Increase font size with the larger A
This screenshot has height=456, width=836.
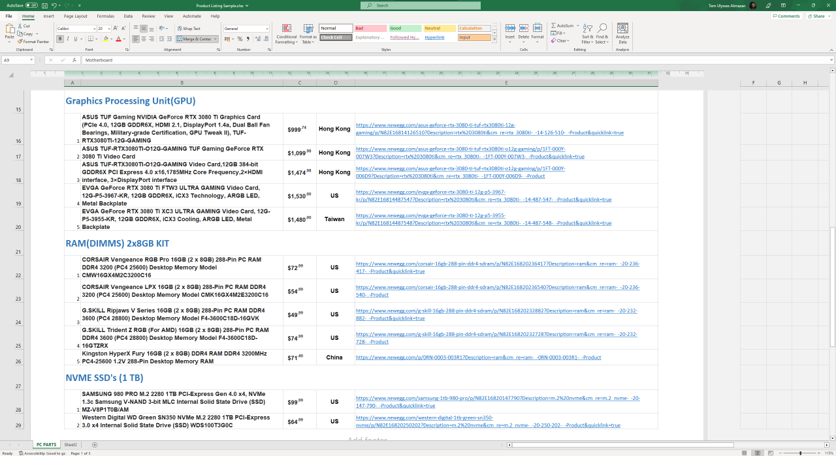click(x=116, y=28)
